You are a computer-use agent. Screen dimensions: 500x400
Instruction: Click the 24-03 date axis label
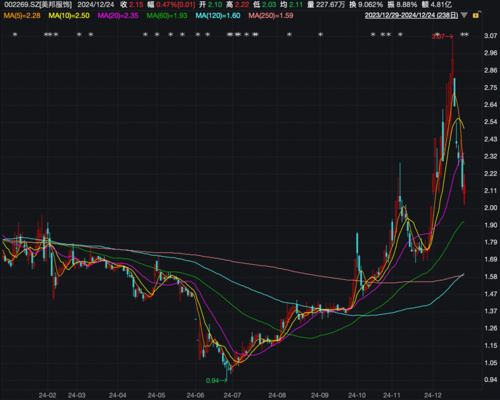(x=76, y=395)
